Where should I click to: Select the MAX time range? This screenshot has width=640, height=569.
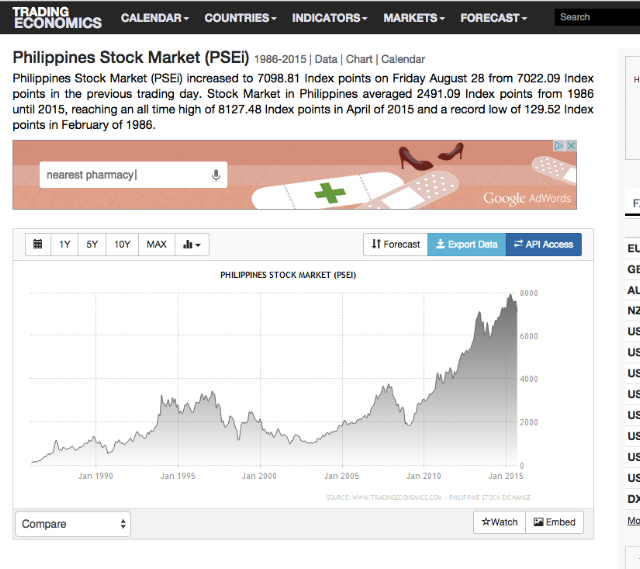(x=156, y=244)
